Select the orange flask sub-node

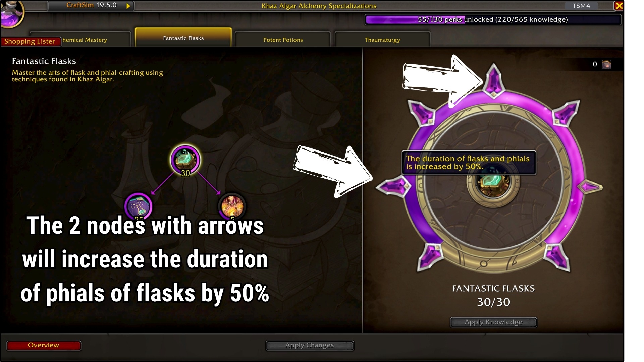click(x=232, y=206)
